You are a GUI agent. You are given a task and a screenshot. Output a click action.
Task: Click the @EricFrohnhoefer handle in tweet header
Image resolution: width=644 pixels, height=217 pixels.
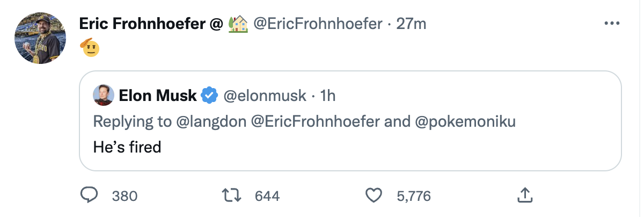click(x=318, y=24)
